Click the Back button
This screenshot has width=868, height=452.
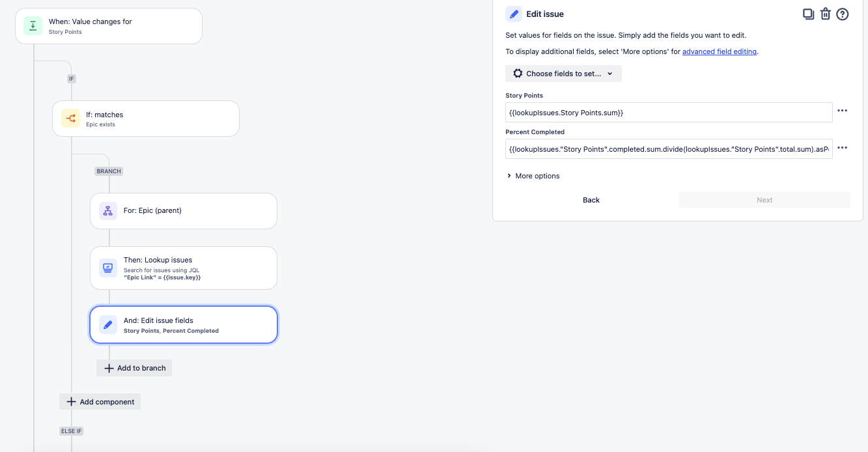click(591, 200)
